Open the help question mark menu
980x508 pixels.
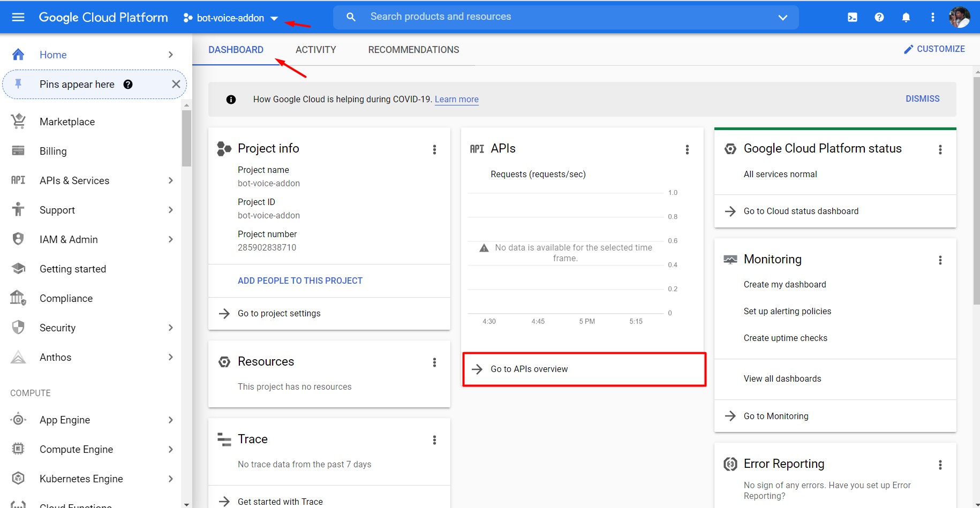pyautogui.click(x=879, y=17)
